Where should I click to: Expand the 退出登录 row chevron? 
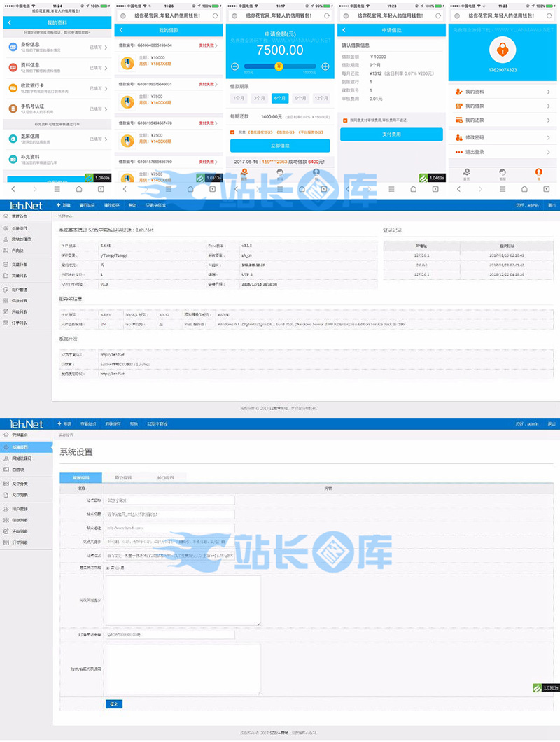coord(549,152)
